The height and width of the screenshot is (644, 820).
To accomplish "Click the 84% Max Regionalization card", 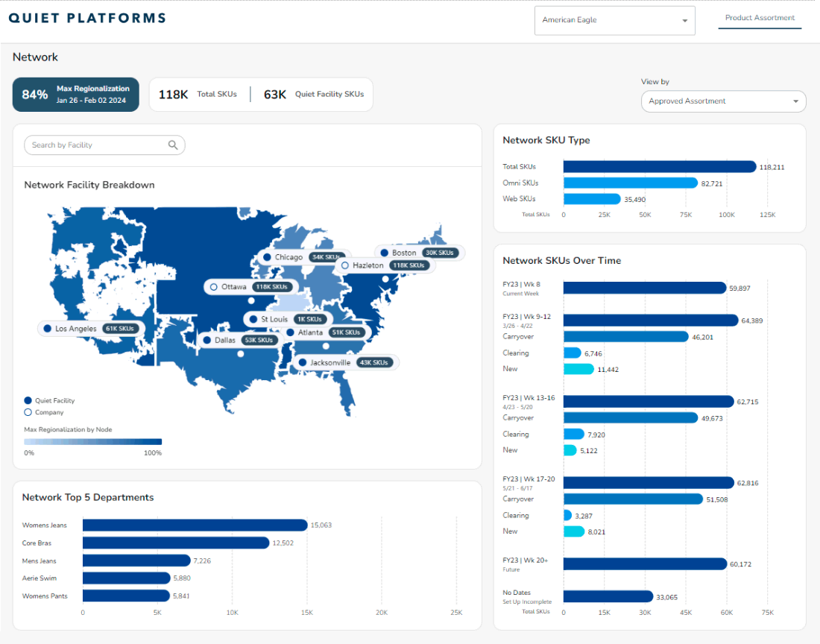I will click(x=76, y=95).
